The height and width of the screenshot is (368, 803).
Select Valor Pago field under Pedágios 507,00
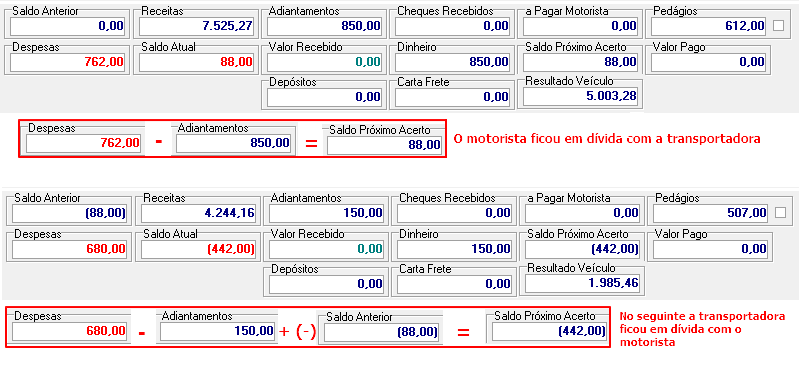click(x=711, y=249)
